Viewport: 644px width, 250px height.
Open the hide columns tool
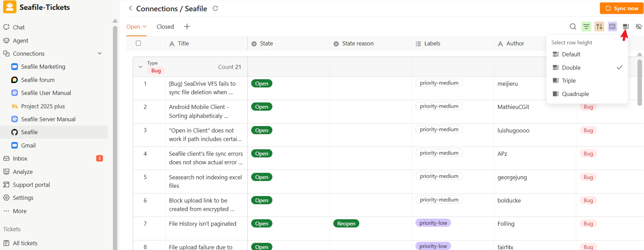639,27
